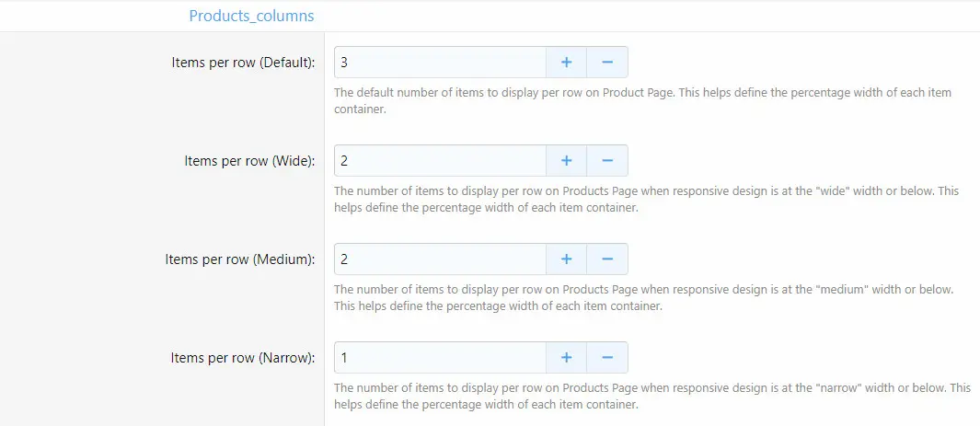Click the "Items per row (Medium):" label
Viewport: 980px width, 426px height.
click(240, 259)
